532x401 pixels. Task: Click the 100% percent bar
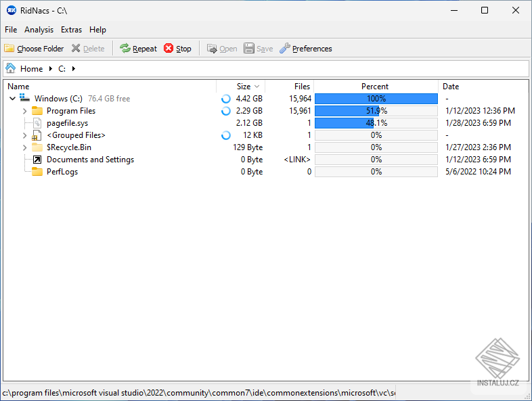coord(376,99)
